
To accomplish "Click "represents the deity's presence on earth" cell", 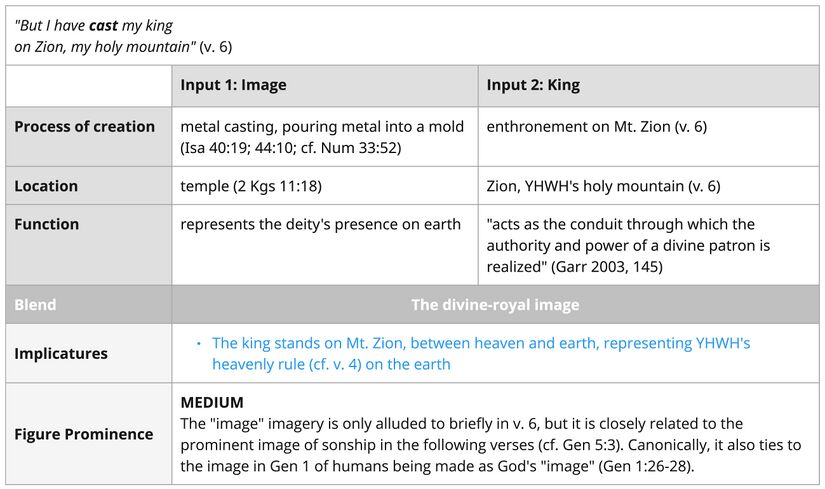I will [x=320, y=224].
